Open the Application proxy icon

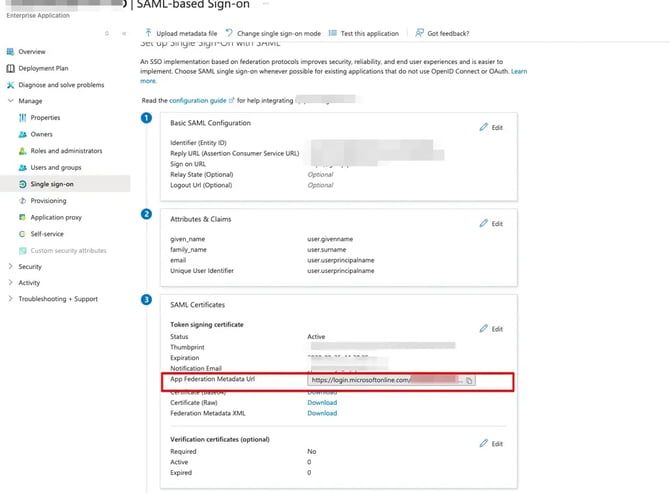[x=23, y=217]
